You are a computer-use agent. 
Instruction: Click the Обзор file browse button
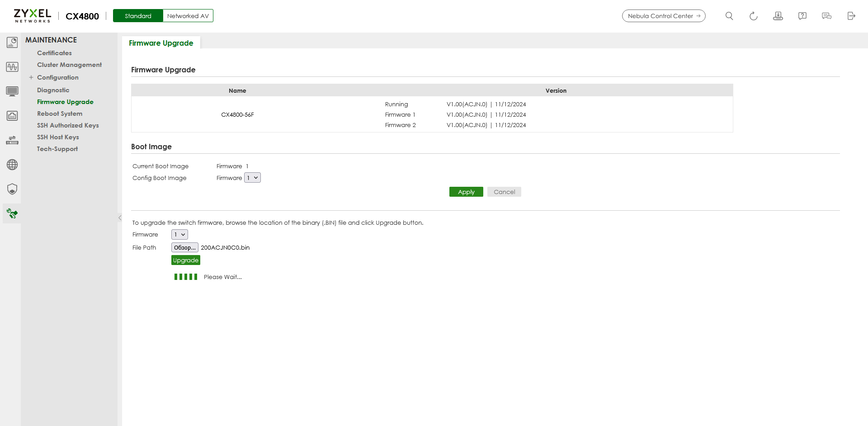point(184,247)
